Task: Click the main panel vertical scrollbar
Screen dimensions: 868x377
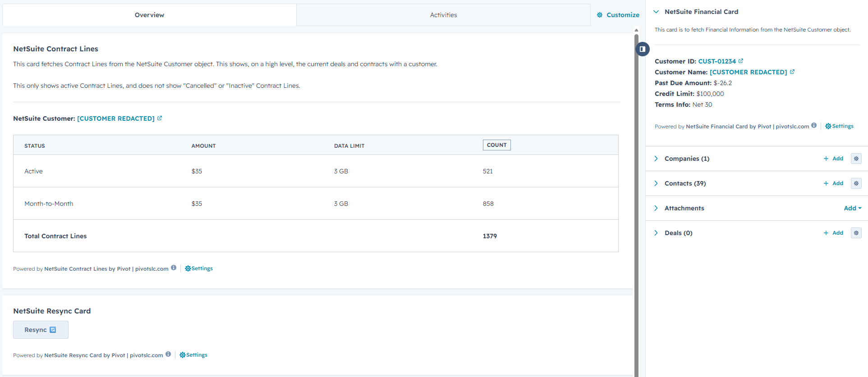Action: [636, 205]
